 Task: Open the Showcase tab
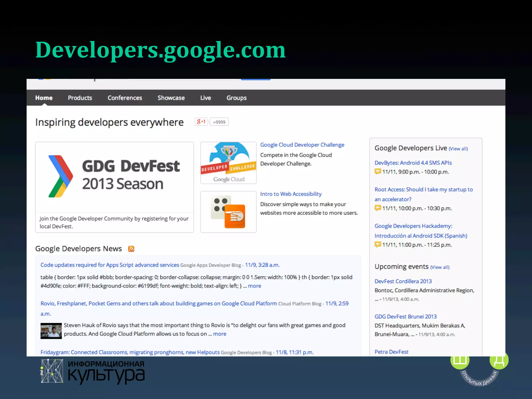pyautogui.click(x=171, y=98)
